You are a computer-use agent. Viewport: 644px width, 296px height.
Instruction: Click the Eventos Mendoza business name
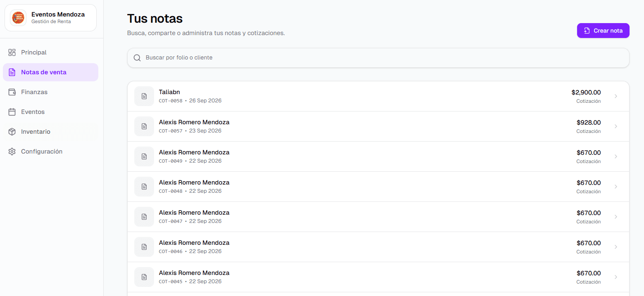tap(58, 14)
